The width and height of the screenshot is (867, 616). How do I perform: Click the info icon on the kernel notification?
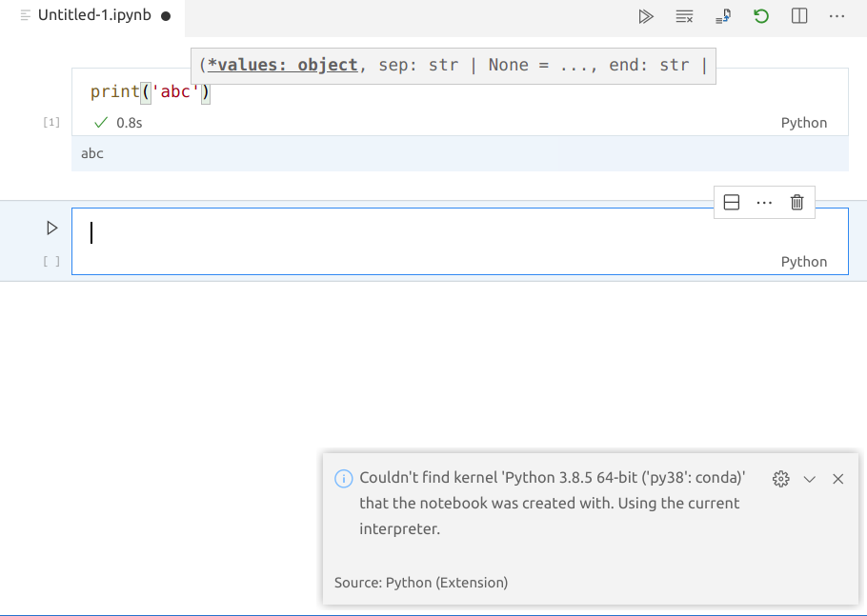click(343, 479)
